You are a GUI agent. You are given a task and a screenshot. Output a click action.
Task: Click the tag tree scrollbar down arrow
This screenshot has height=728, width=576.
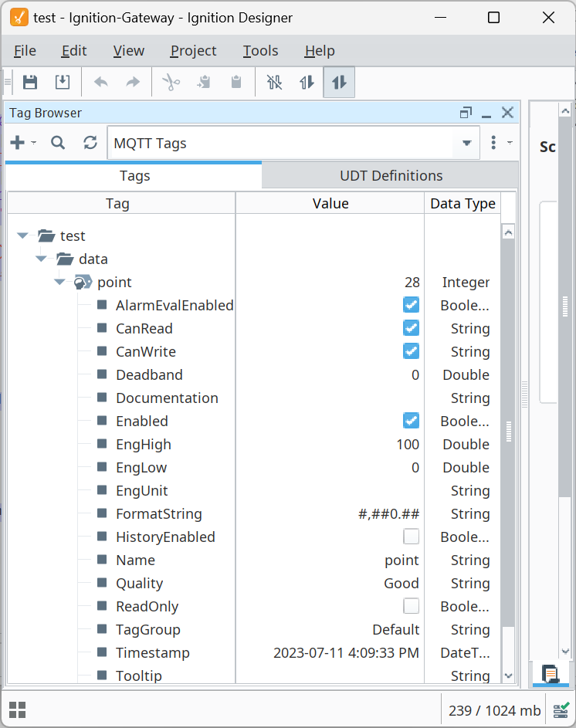pyautogui.click(x=508, y=676)
